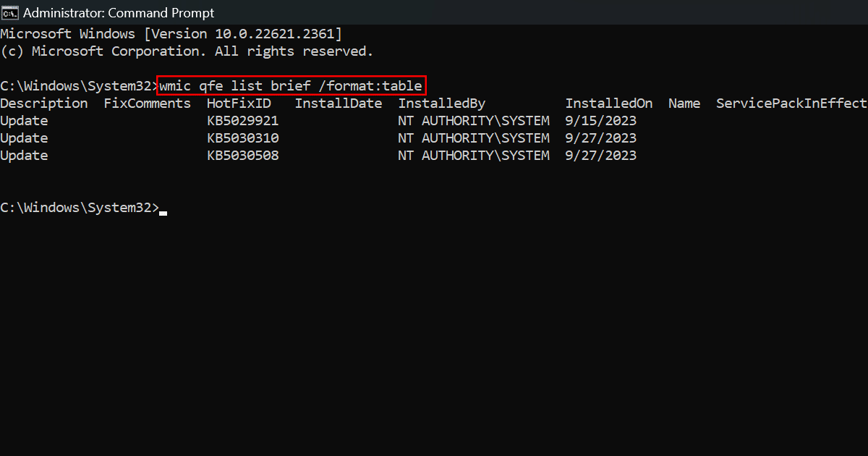Click the InstalledOn column header
The width and height of the screenshot is (868, 456).
609,104
